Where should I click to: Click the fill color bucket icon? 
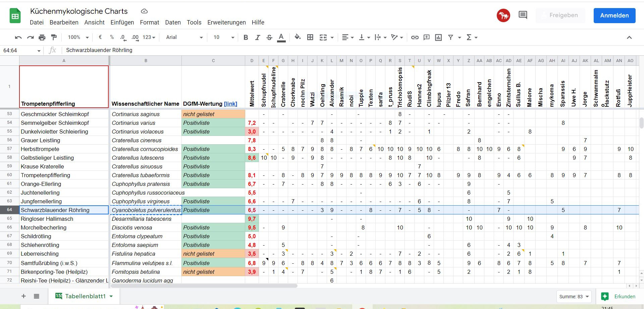pyautogui.click(x=298, y=37)
